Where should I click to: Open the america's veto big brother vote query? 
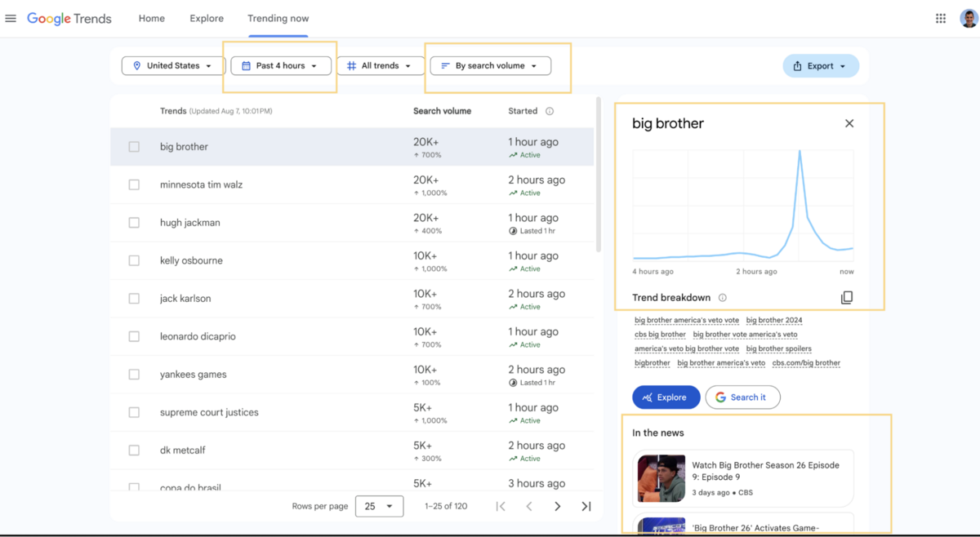click(687, 348)
